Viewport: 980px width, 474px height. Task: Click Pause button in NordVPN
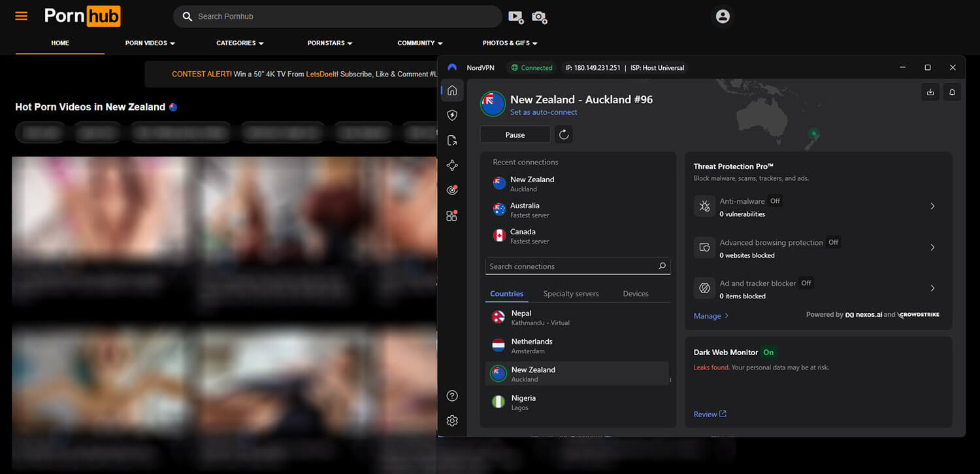point(515,134)
